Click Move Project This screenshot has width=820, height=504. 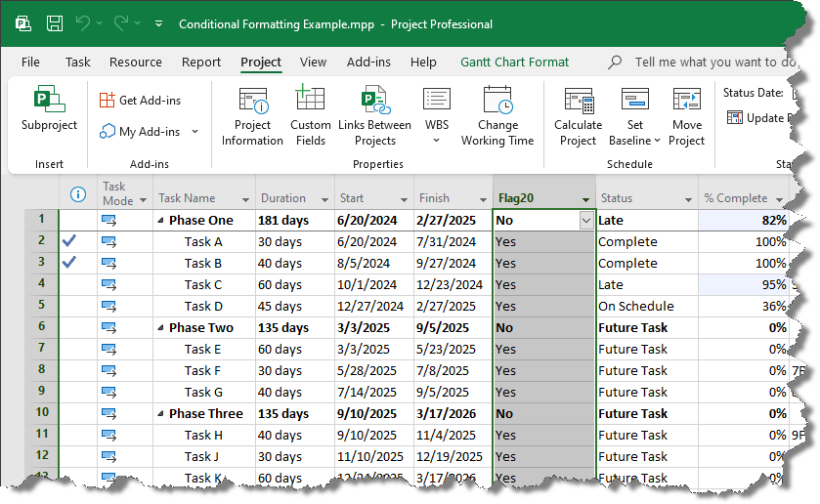pyautogui.click(x=686, y=116)
